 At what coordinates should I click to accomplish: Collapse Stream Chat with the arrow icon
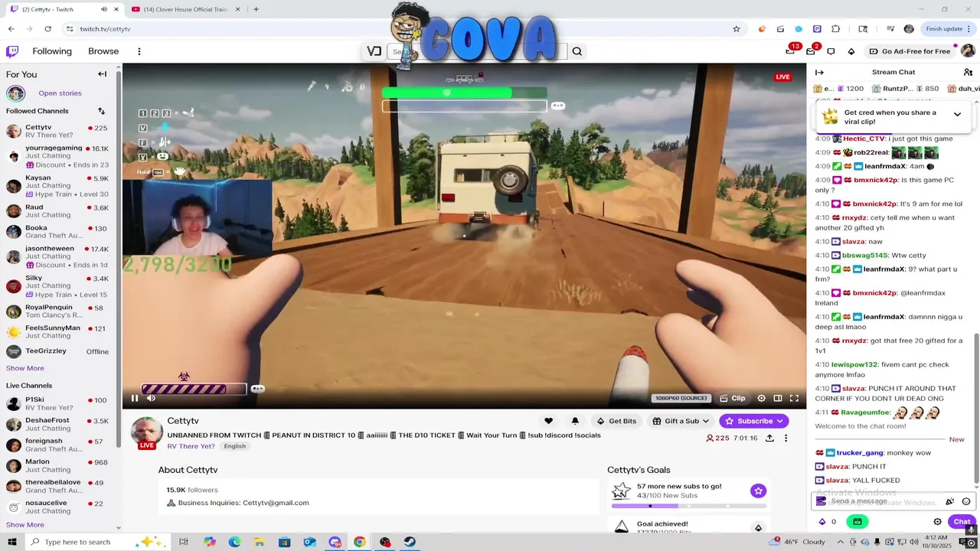click(x=819, y=72)
